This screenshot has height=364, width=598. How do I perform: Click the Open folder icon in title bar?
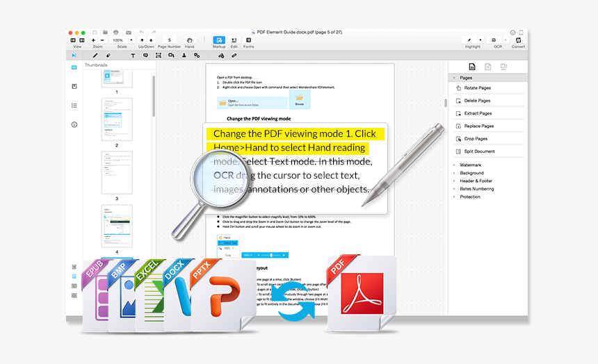[x=105, y=33]
